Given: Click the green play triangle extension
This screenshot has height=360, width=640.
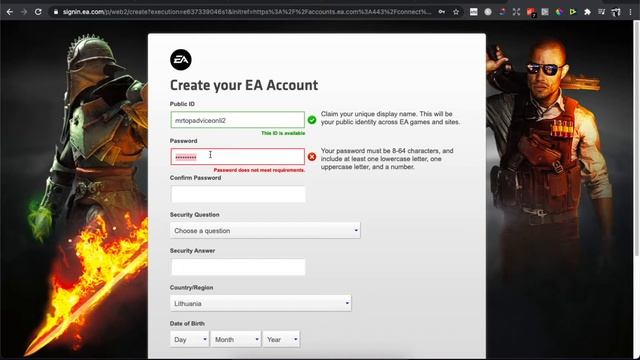Looking at the screenshot, I should [573, 12].
